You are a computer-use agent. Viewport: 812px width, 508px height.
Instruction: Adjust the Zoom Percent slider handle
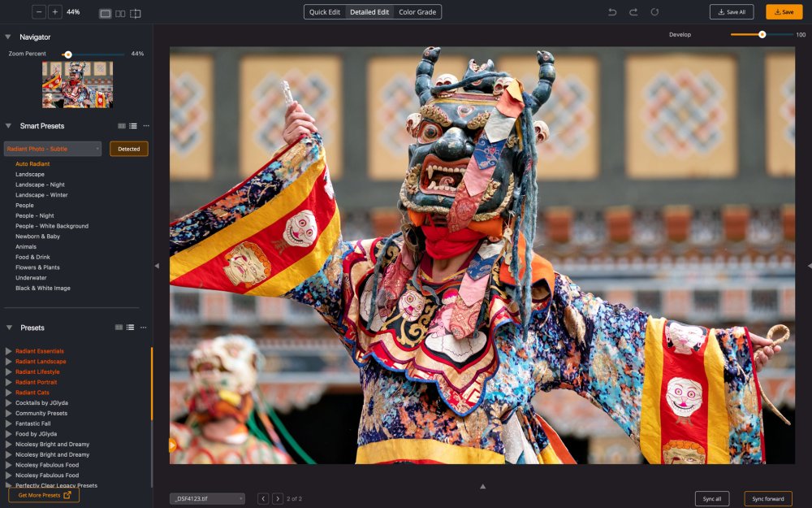pos(68,54)
